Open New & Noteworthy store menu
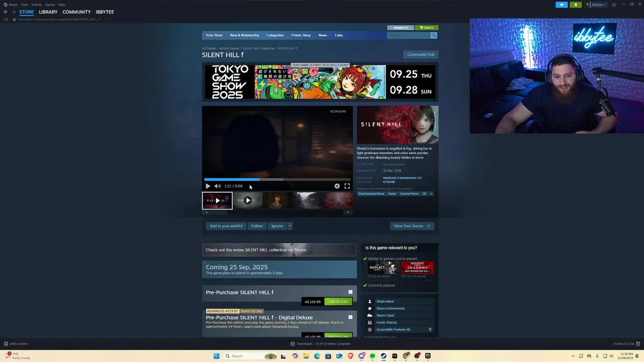The image size is (644, 362). coord(245,35)
